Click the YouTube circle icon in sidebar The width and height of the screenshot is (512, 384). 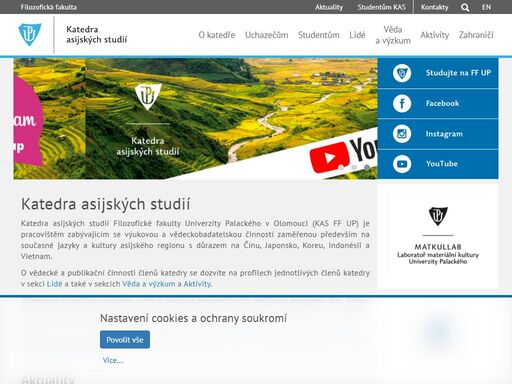pos(402,164)
